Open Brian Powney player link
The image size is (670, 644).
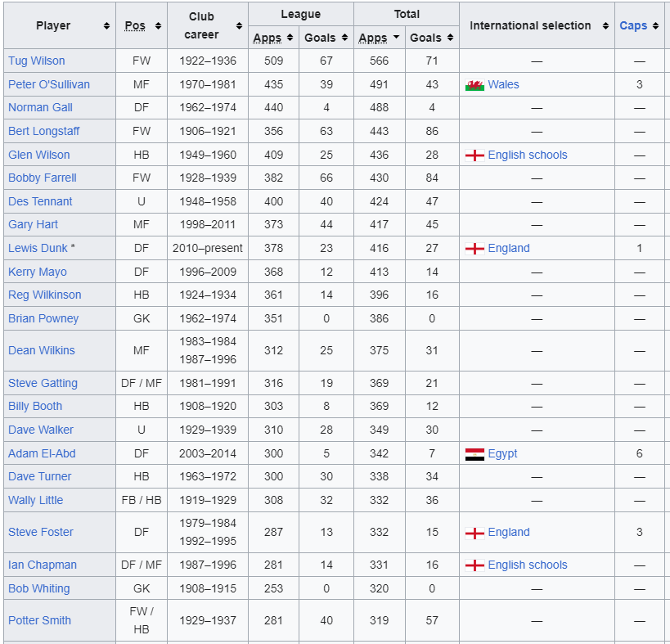(43, 319)
